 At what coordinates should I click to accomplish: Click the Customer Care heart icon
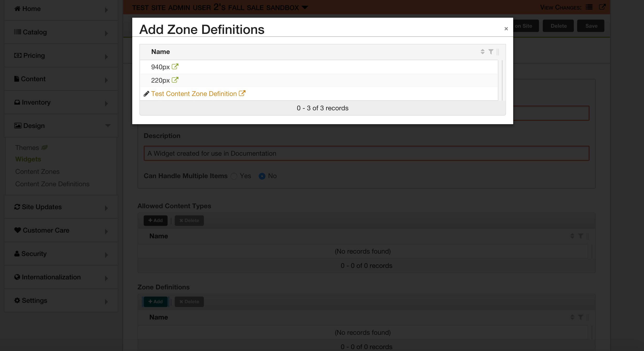tap(17, 230)
